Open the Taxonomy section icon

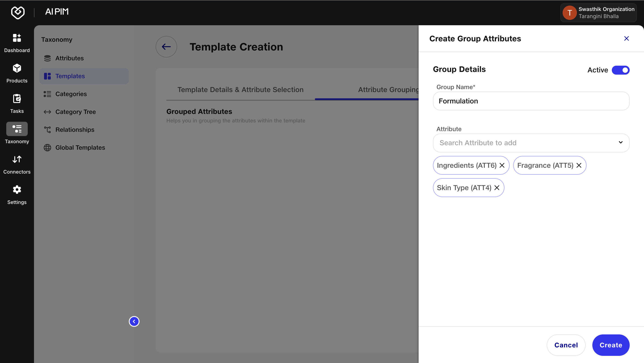17,129
